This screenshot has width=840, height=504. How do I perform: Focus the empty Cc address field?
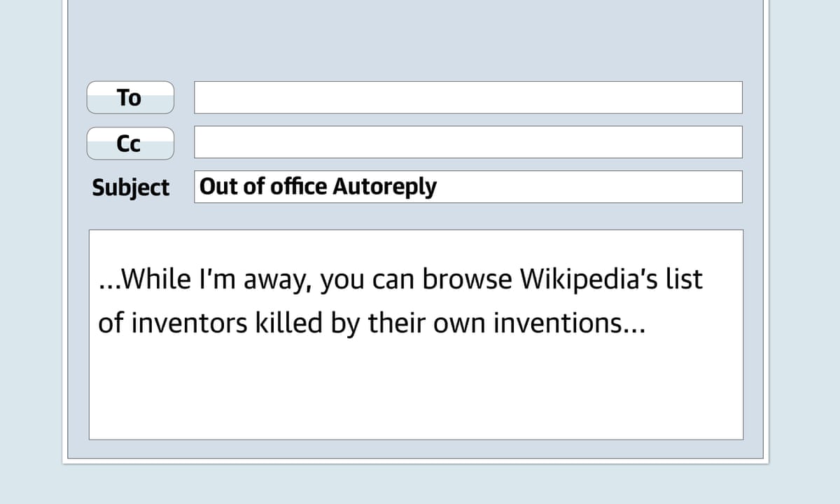(468, 142)
